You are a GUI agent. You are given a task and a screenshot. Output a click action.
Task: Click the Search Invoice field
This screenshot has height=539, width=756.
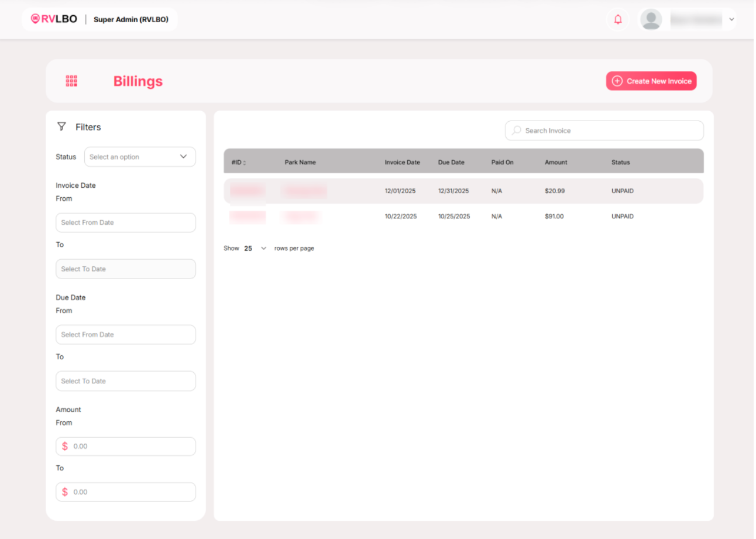pyautogui.click(x=609, y=131)
